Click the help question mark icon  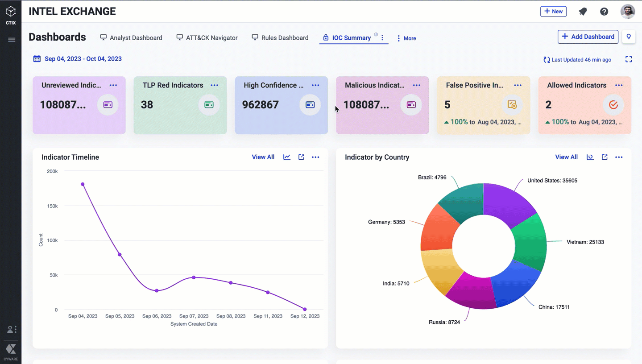pos(604,12)
